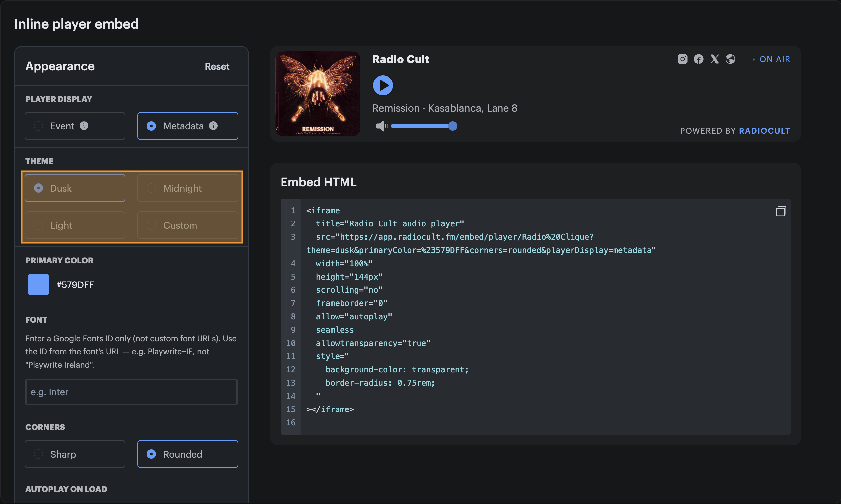841x504 pixels.
Task: Click the theme=dusk&primaryColor query string line
Action: pyautogui.click(x=481, y=250)
